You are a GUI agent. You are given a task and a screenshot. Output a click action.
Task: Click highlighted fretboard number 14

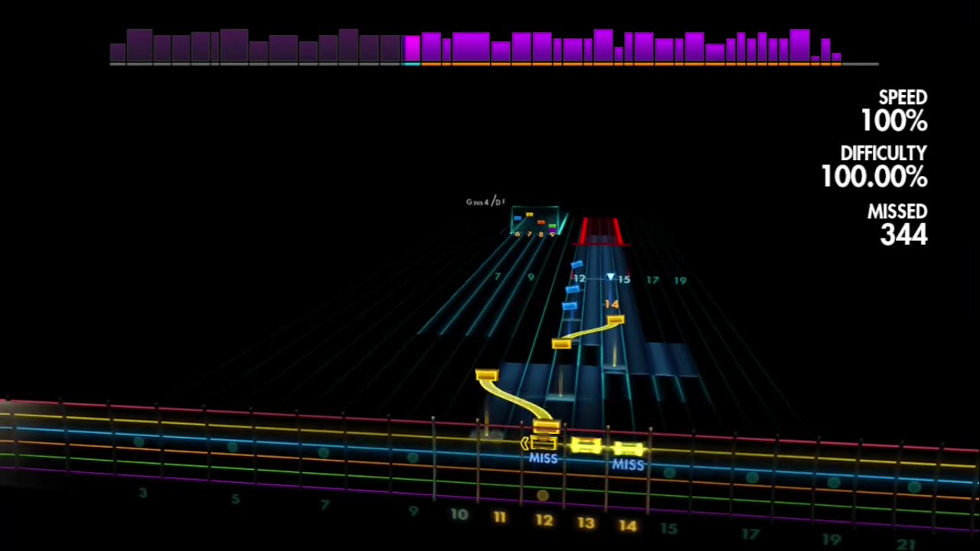[628, 526]
